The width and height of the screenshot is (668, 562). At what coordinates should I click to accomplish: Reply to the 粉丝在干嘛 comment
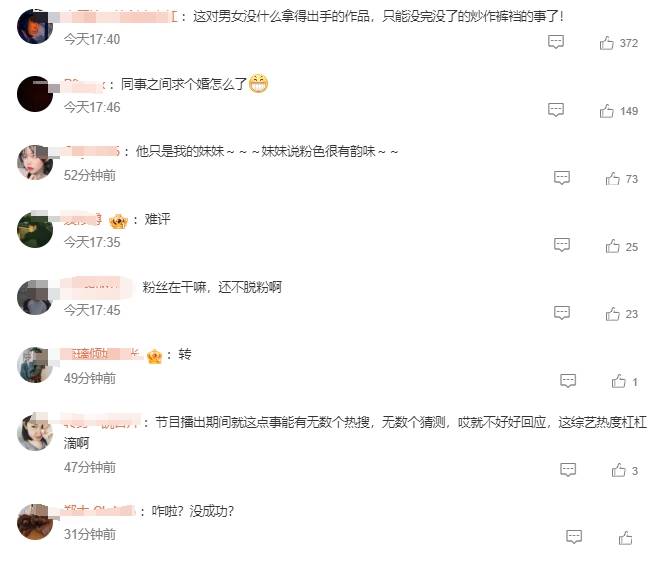[x=562, y=312]
